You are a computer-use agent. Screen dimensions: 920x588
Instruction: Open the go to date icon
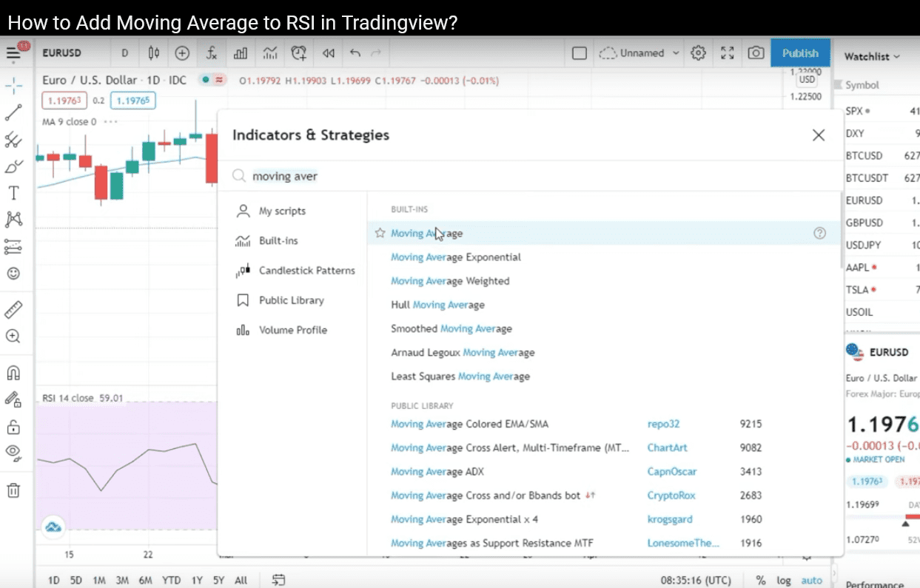click(x=278, y=580)
